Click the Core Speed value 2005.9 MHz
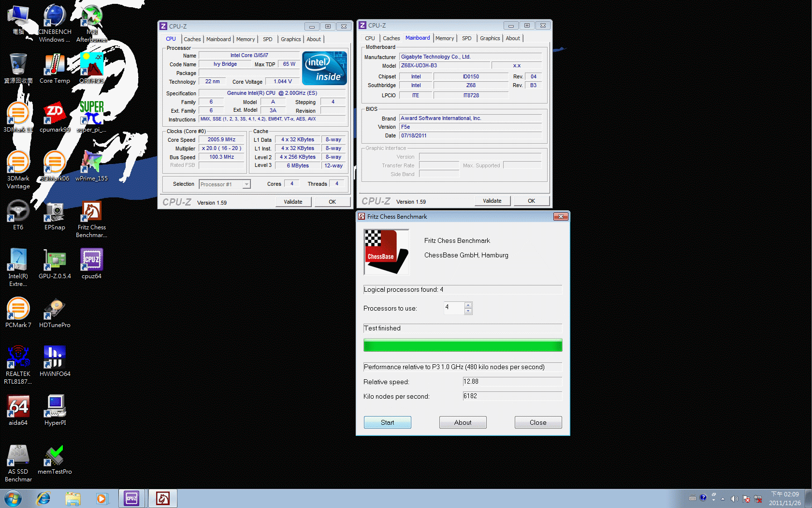This screenshot has width=812, height=508. coord(222,140)
